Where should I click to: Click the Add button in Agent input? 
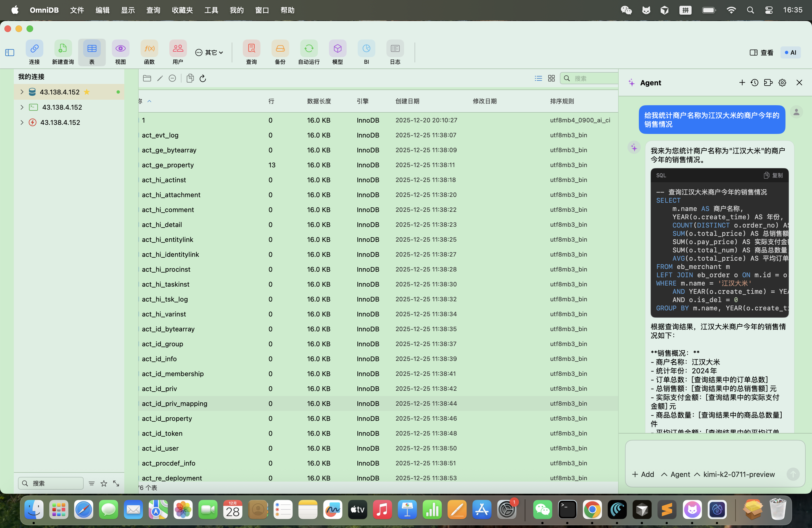(x=643, y=474)
